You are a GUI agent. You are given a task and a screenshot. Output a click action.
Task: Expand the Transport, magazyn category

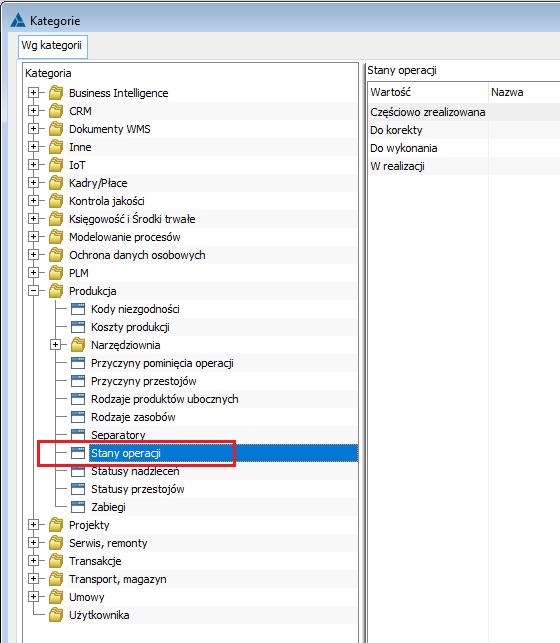(34, 579)
